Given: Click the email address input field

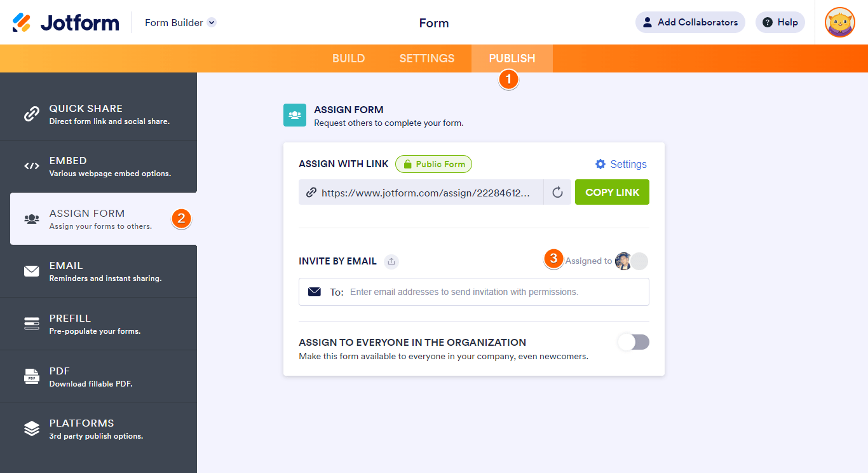Looking at the screenshot, I should click(496, 292).
